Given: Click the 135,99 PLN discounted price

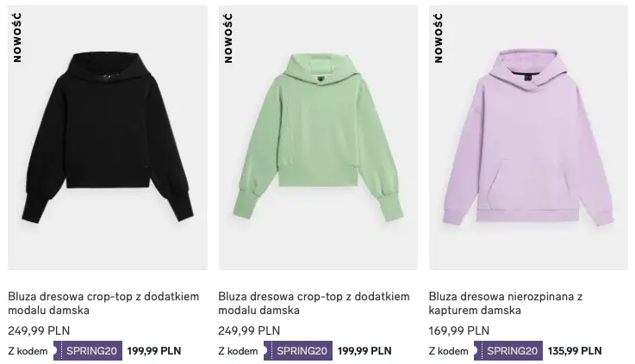Looking at the screenshot, I should click(x=575, y=350).
